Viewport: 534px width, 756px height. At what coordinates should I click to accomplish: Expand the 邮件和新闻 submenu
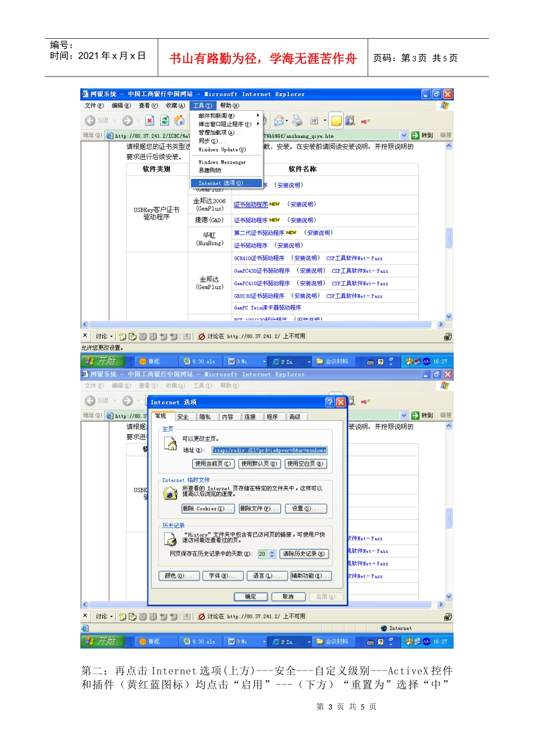227,116
